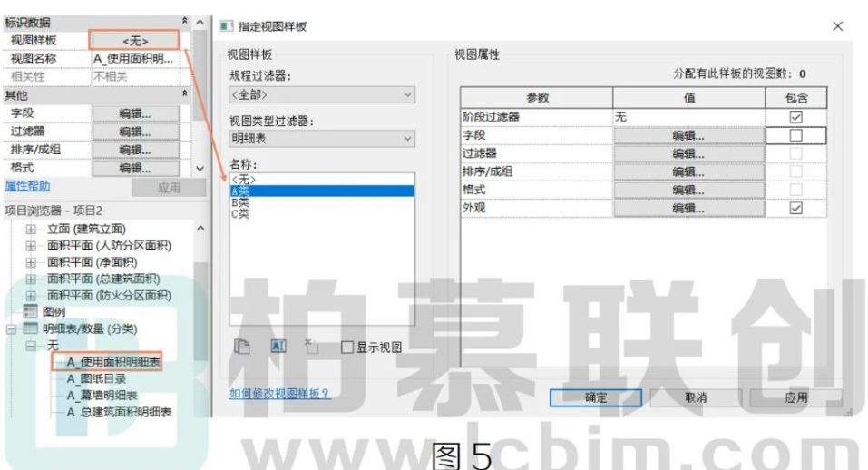Toggle include checkbox for 外观 row
The height and width of the screenshot is (470, 868).
point(795,208)
